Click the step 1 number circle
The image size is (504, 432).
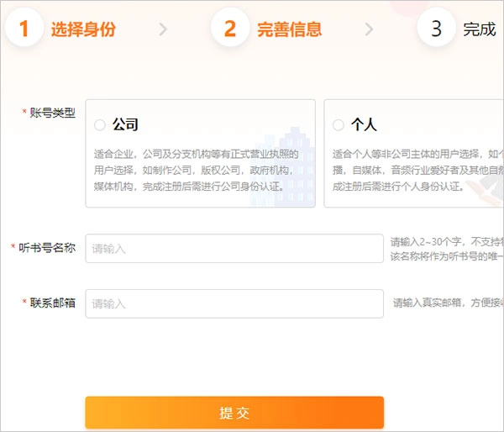coord(24,29)
